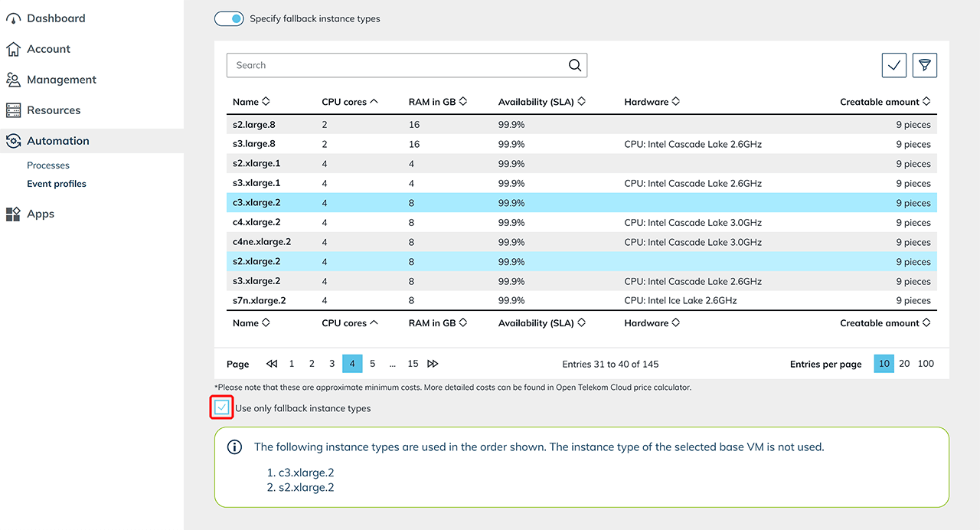
Task: Click the checkmark select-all icon button
Action: [893, 66]
